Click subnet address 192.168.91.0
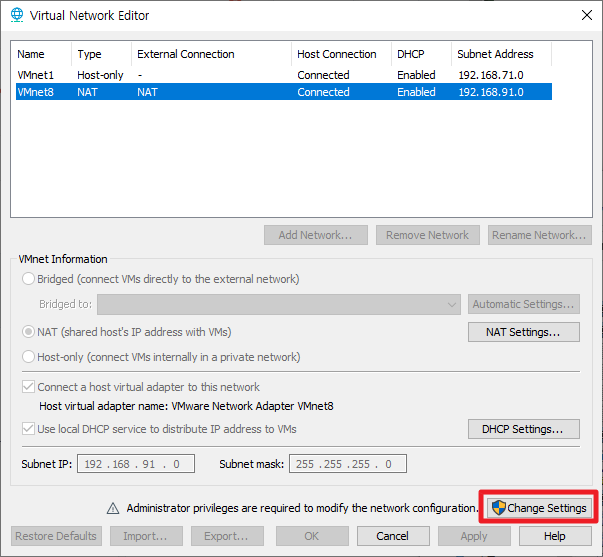Screen dimensions: 603x557 click(x=491, y=92)
